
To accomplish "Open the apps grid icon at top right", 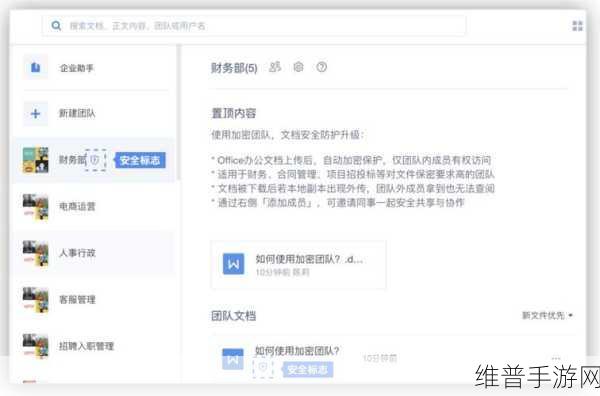I will click(577, 26).
